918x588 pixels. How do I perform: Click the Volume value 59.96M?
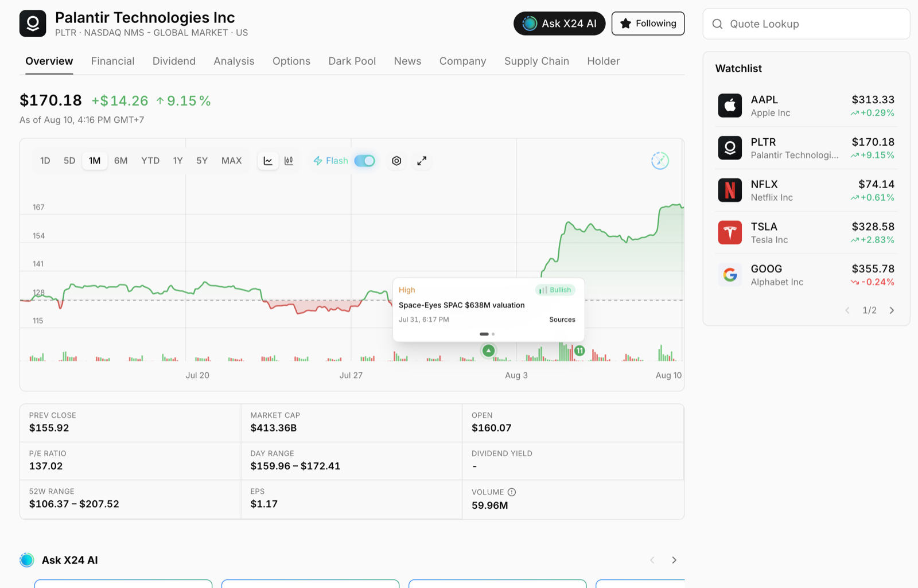pos(490,505)
